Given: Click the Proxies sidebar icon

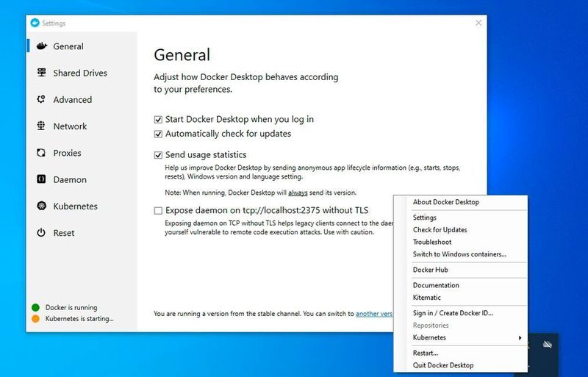Looking at the screenshot, I should tap(41, 153).
